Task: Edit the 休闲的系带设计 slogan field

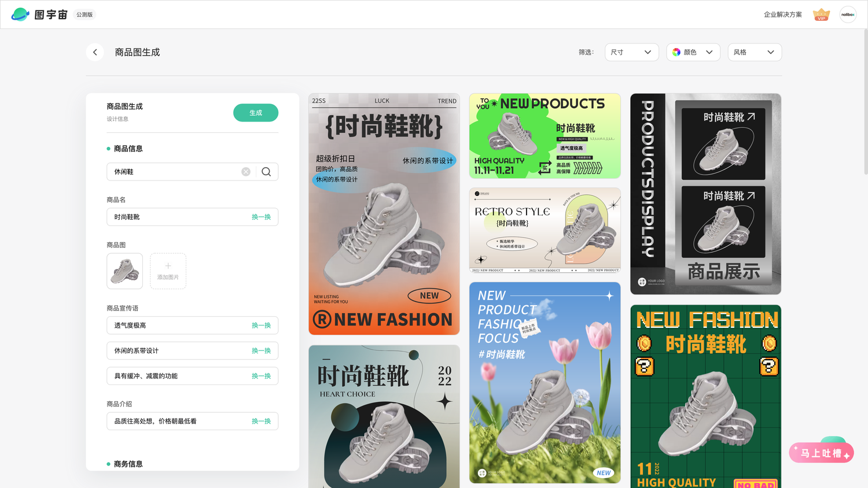Action: [192, 351]
